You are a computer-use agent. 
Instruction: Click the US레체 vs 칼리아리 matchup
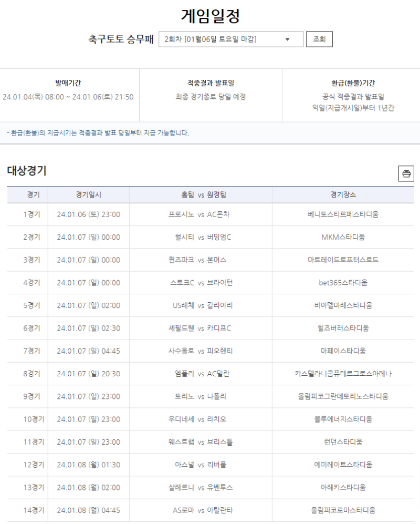(203, 305)
